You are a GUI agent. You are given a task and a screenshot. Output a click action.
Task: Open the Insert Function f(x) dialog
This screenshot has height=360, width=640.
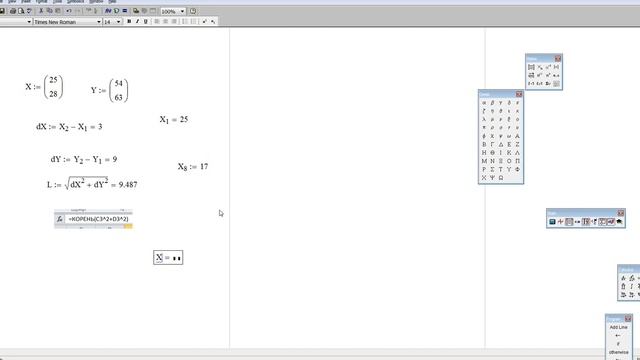tap(107, 11)
